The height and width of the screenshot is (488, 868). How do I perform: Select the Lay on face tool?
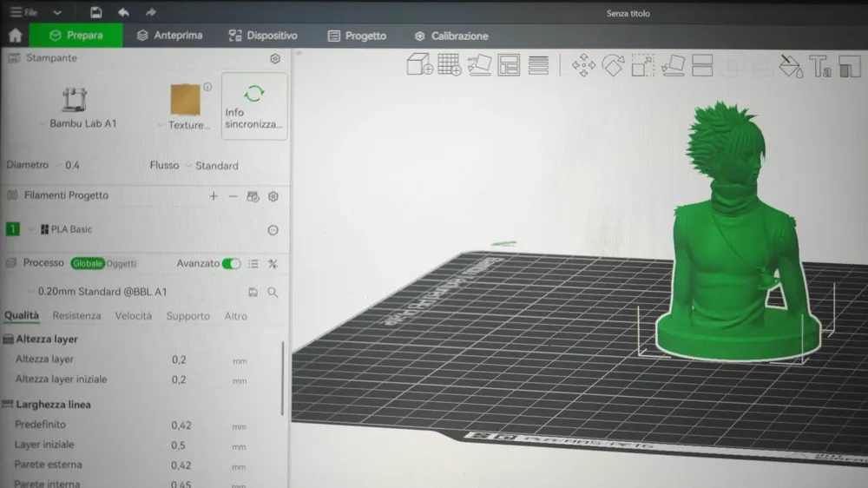tap(673, 66)
